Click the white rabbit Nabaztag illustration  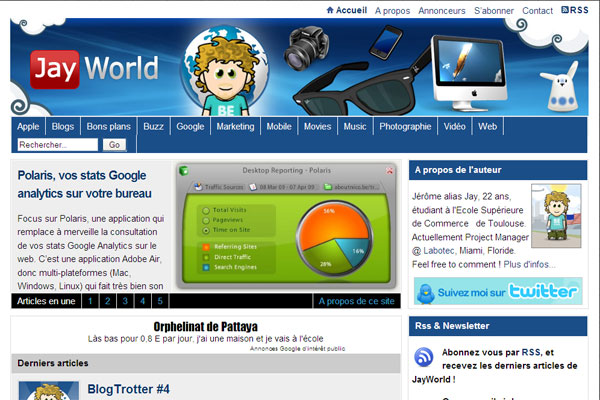coord(560,88)
